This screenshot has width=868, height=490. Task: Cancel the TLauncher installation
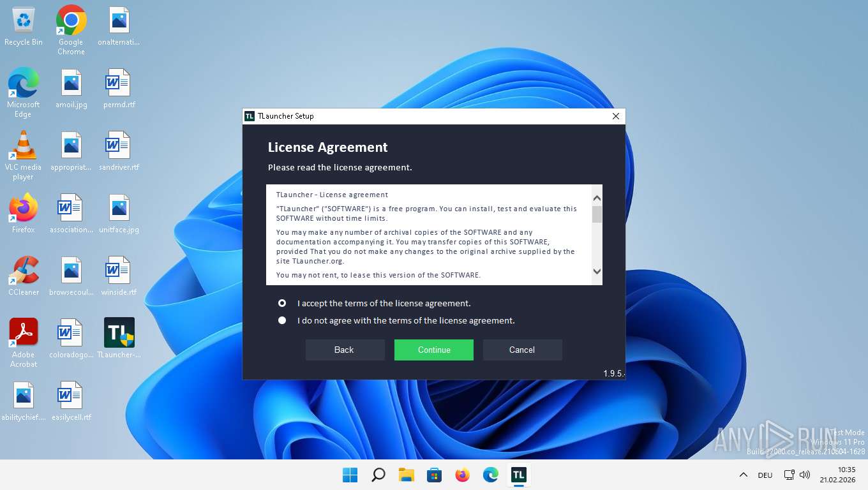(522, 350)
